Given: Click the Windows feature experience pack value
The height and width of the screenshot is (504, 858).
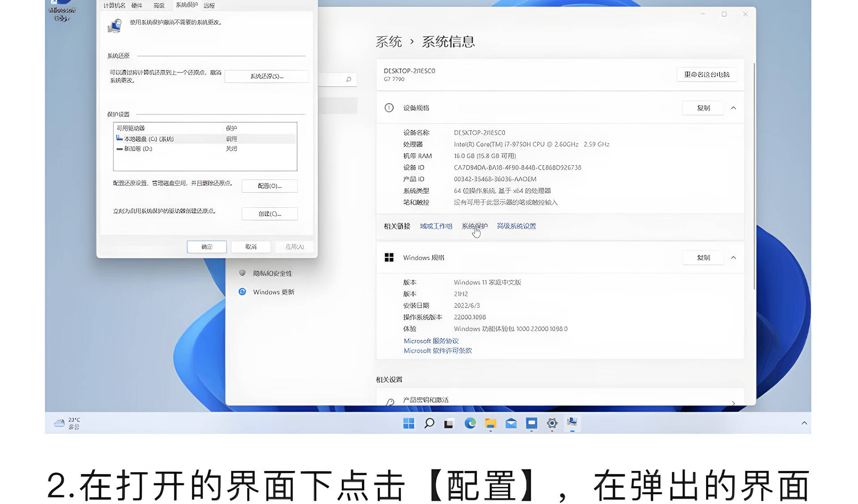Looking at the screenshot, I should point(510,329).
